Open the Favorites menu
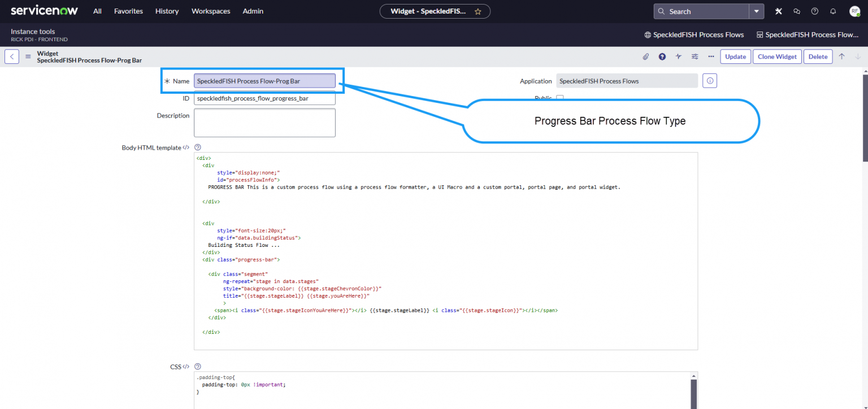This screenshot has width=868, height=409. pyautogui.click(x=128, y=11)
